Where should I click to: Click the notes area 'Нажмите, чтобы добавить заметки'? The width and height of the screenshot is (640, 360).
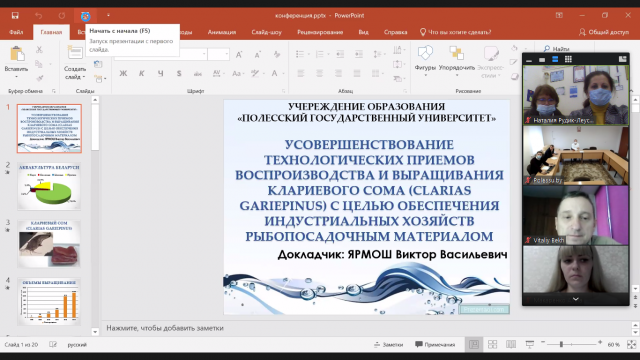tap(165, 328)
